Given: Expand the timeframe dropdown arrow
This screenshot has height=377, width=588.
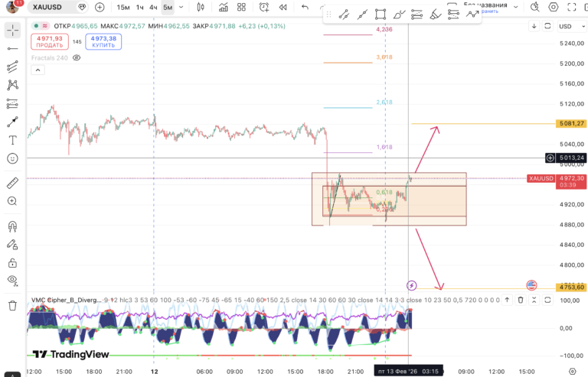Looking at the screenshot, I should click(181, 7).
